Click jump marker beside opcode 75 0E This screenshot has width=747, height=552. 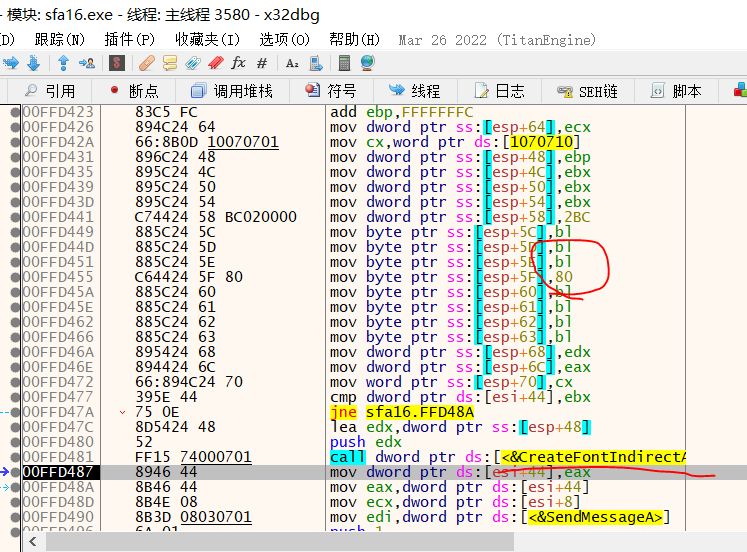(x=123, y=412)
